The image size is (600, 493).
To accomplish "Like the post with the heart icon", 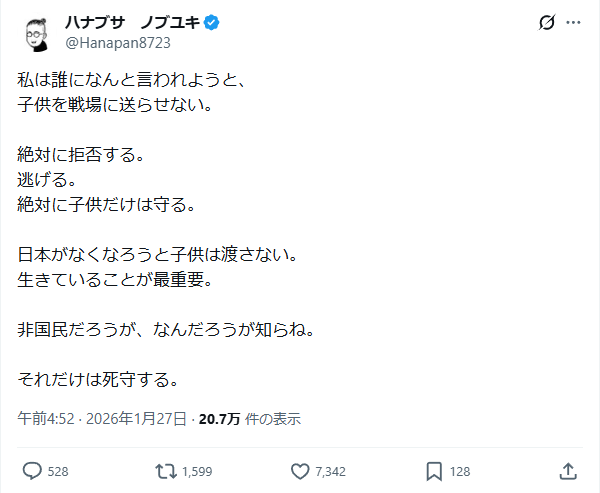I will pos(300,470).
